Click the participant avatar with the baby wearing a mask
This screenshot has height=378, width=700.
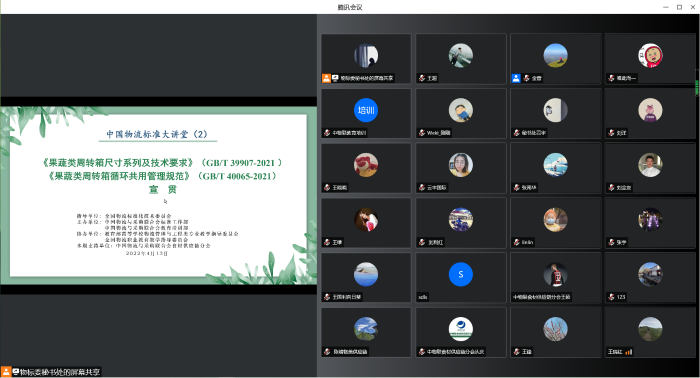click(x=555, y=220)
